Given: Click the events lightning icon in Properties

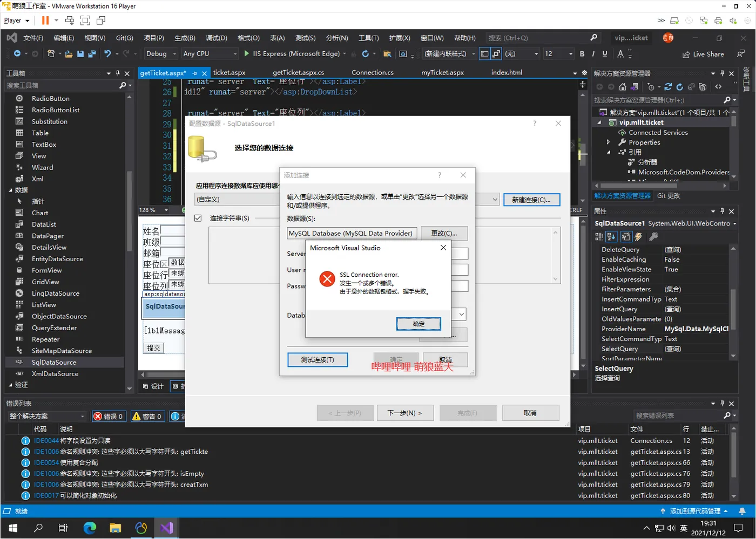Looking at the screenshot, I should (x=638, y=236).
